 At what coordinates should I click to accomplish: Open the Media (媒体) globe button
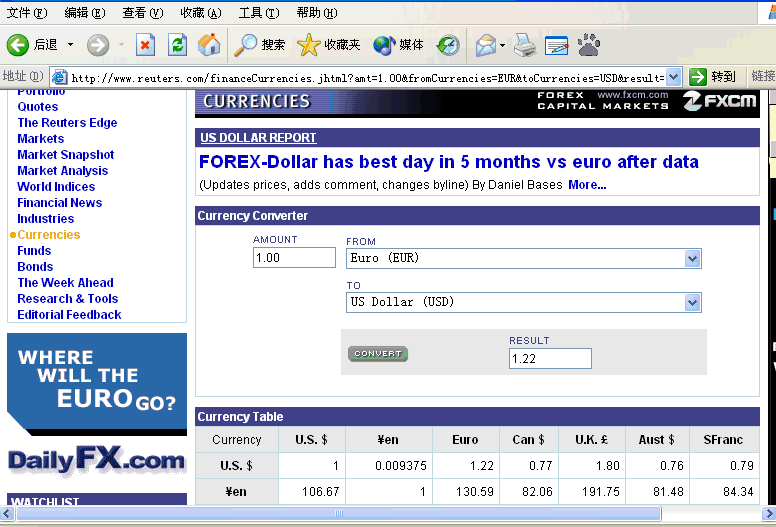coord(398,45)
